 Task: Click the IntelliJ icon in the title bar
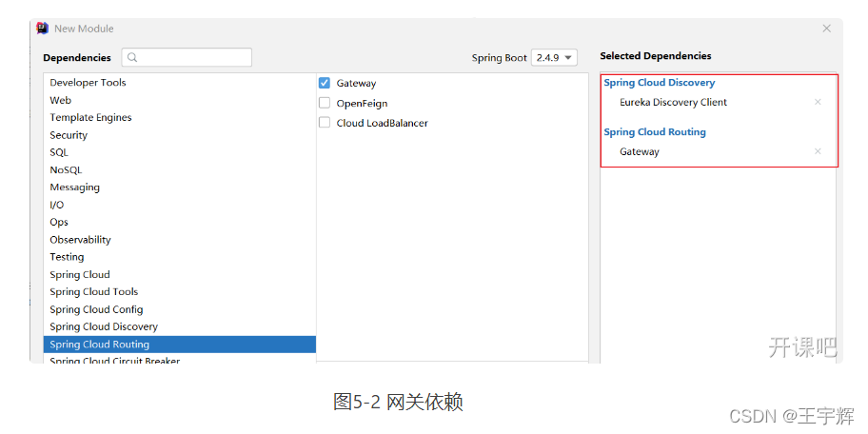42,29
